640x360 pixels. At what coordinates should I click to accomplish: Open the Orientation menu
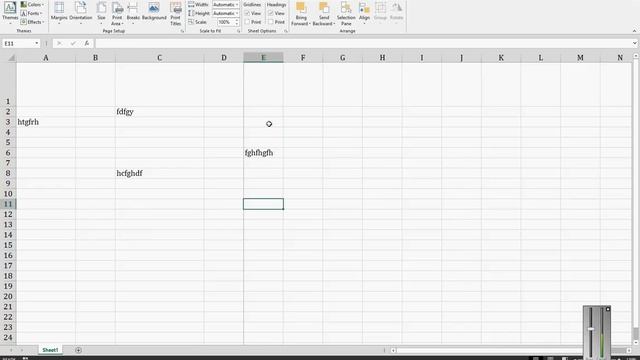pos(80,12)
